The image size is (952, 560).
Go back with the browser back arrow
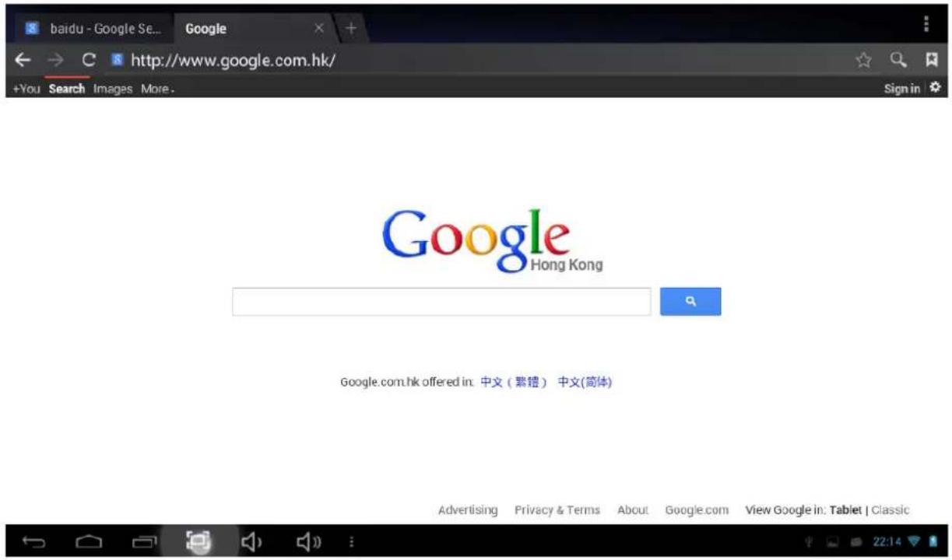click(23, 61)
